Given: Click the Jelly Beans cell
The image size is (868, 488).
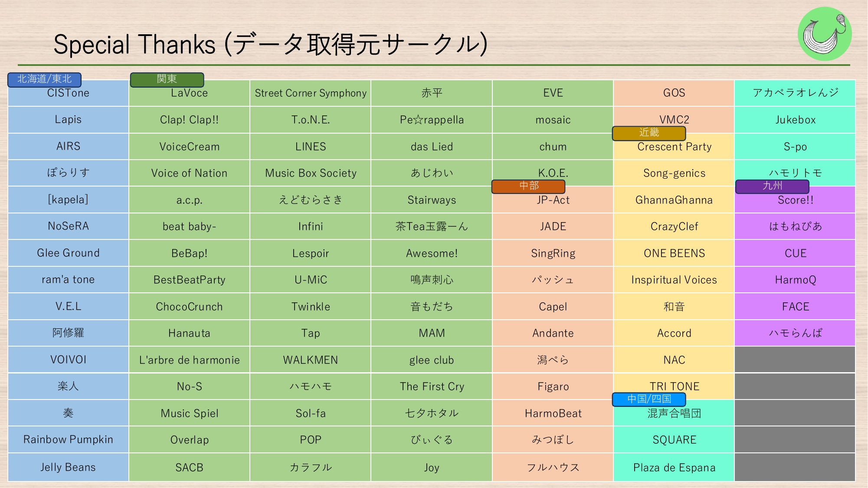Looking at the screenshot, I should tap(68, 467).
